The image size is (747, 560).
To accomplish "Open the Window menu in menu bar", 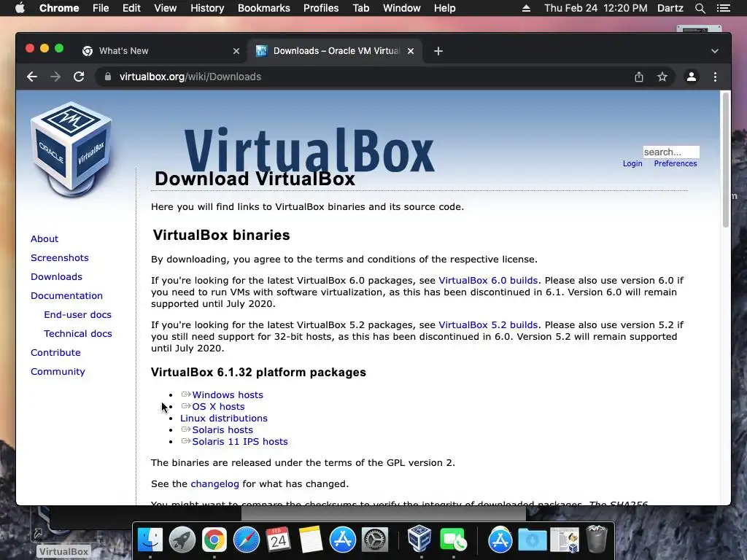I will pos(402,8).
